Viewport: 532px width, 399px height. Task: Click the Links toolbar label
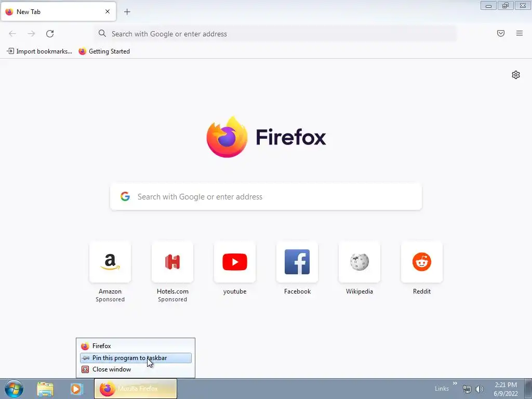click(442, 389)
